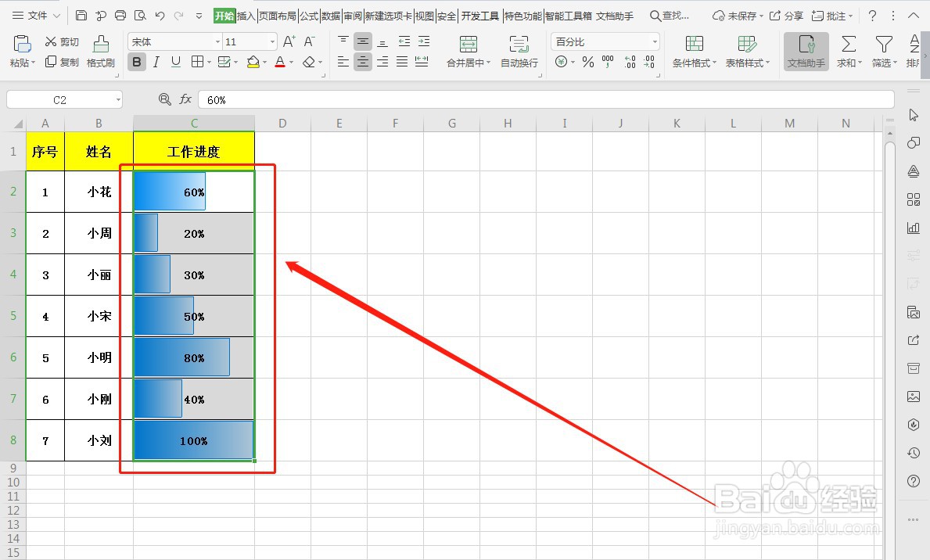Open the 文件 file menu
This screenshot has width=930, height=560.
(x=36, y=16)
